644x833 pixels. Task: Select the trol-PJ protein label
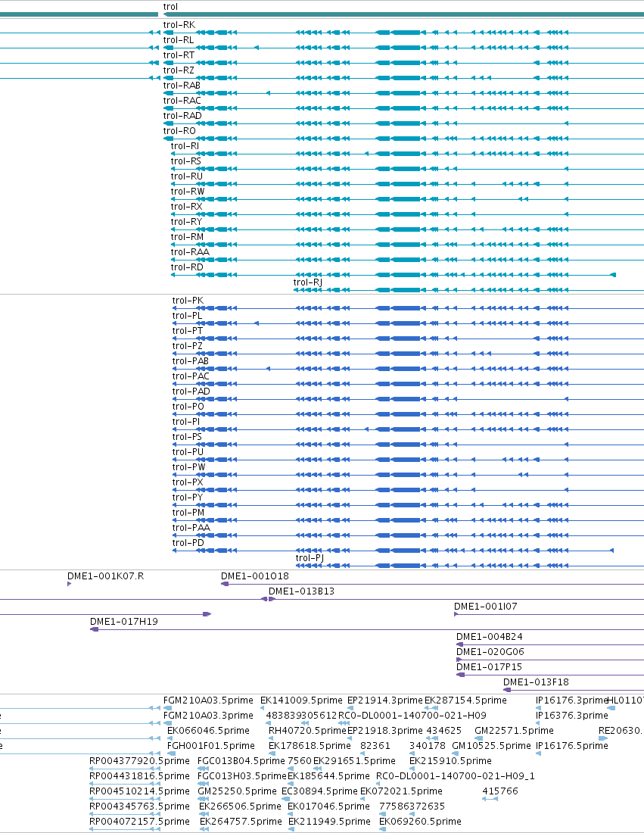(x=310, y=558)
